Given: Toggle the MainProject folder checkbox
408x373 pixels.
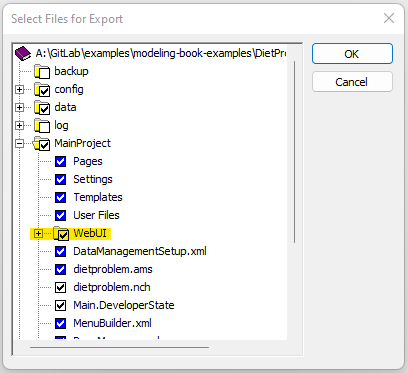Looking at the screenshot, I should (44, 145).
